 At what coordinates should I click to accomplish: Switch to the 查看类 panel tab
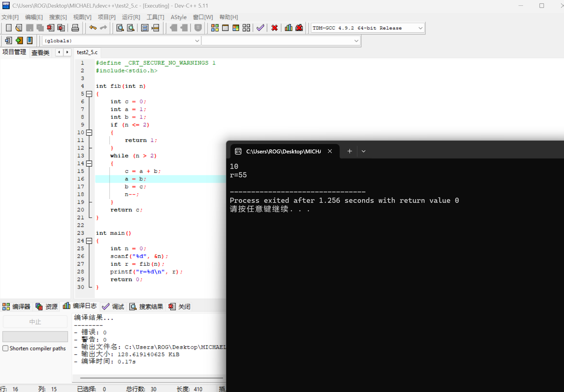(40, 53)
